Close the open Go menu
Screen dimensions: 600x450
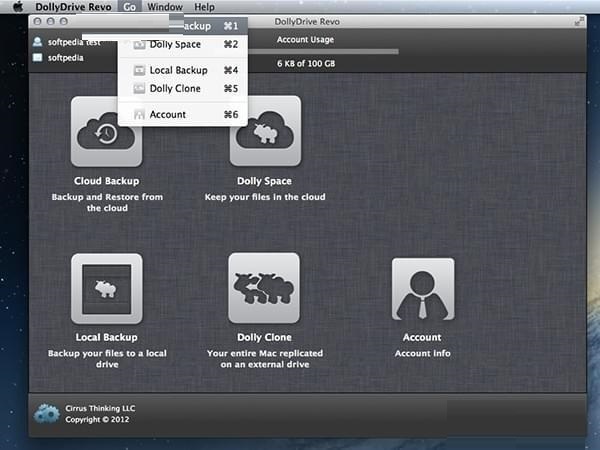click(x=129, y=7)
